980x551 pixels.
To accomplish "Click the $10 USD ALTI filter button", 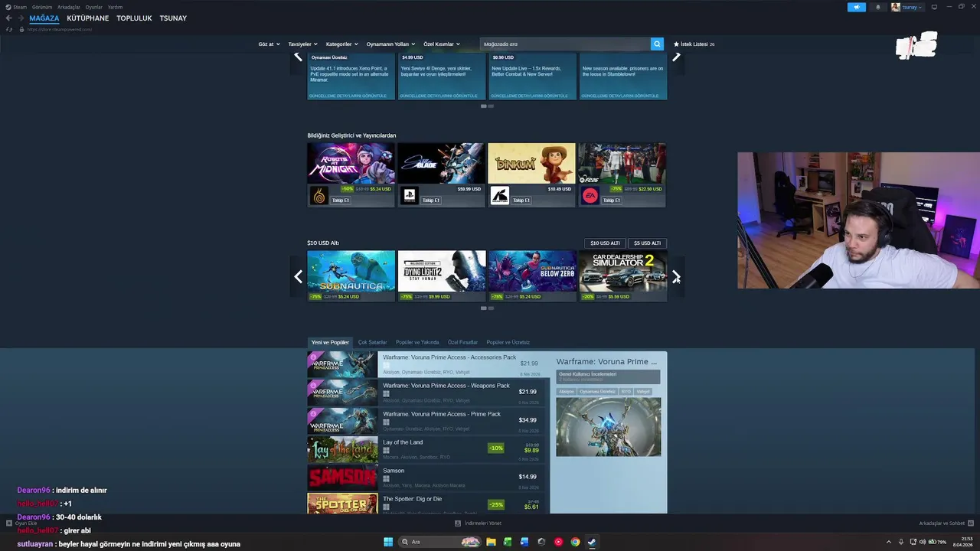I will 605,243.
